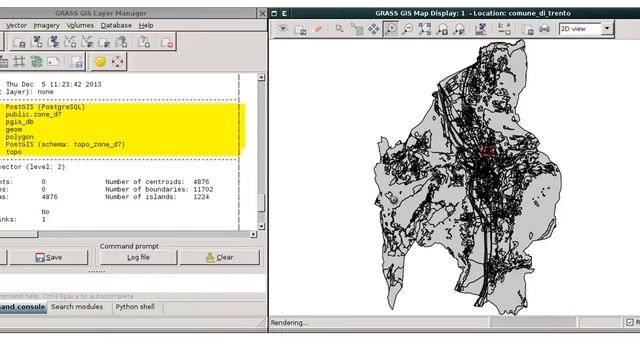Viewport: 640px width, 360px height.
Task: Select the Pan tool
Action: click(x=373, y=29)
